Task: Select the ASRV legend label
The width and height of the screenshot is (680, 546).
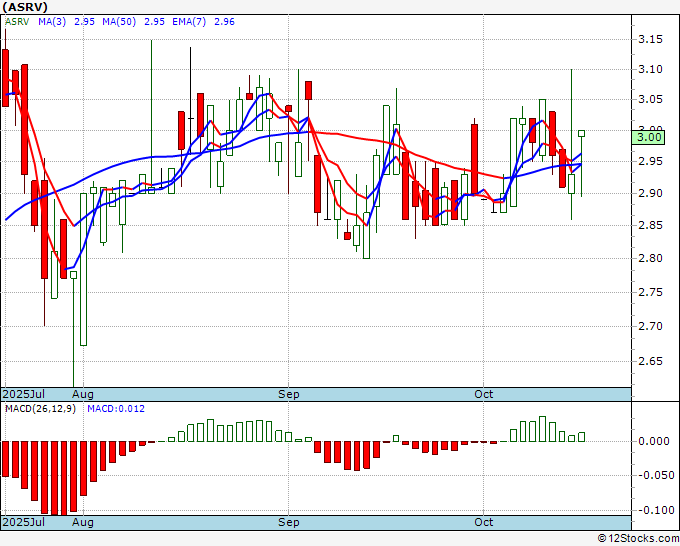Action: pos(17,22)
